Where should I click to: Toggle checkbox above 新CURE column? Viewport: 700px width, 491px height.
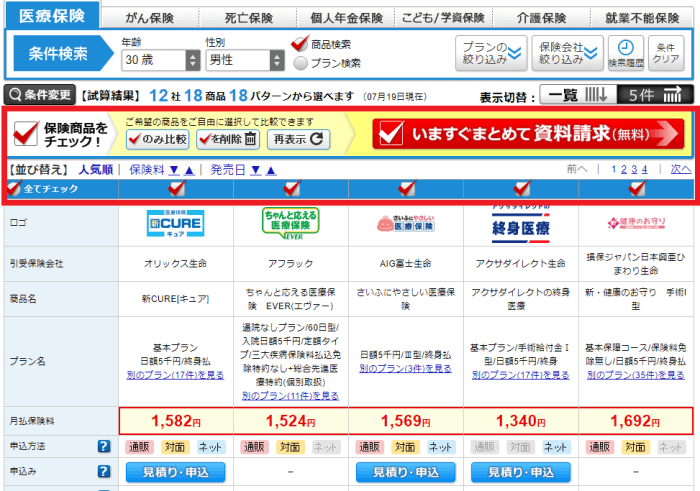coord(176,188)
